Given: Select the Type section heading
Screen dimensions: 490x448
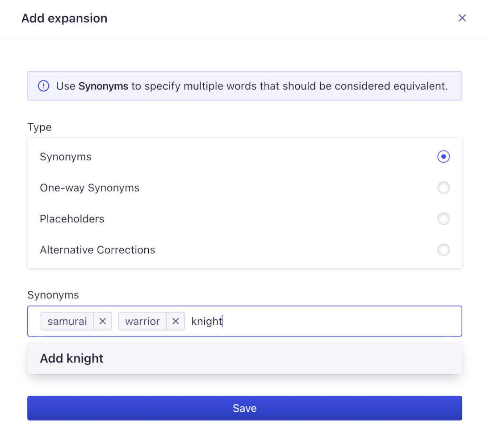Looking at the screenshot, I should (x=39, y=127).
